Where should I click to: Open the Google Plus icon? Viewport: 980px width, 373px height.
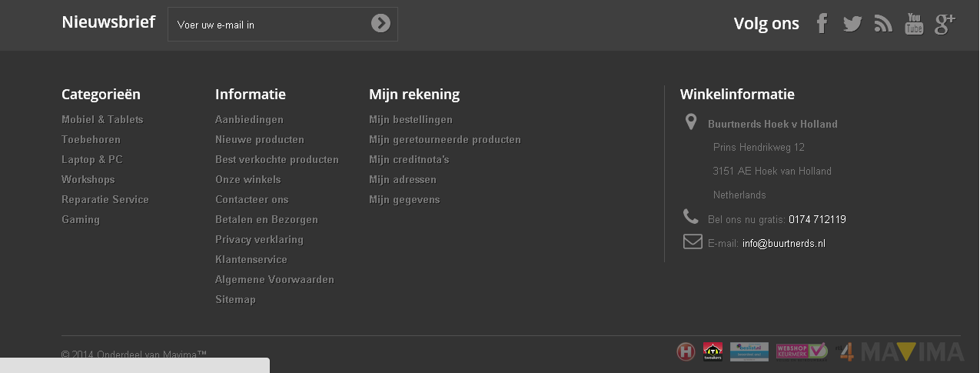[945, 24]
